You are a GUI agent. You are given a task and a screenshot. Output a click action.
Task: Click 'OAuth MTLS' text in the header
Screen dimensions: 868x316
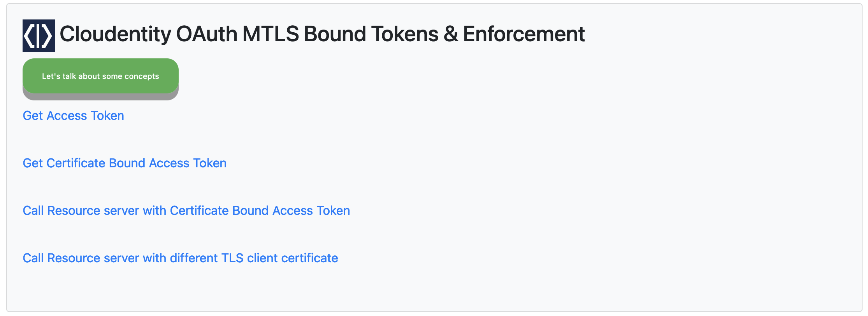coord(237,34)
